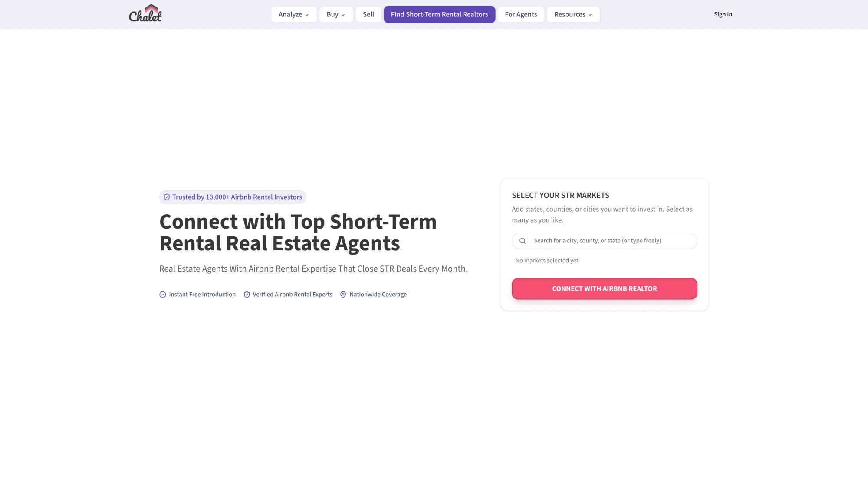Image resolution: width=868 pixels, height=488 pixels.
Task: Click the Sign In link
Action: [x=723, y=14]
